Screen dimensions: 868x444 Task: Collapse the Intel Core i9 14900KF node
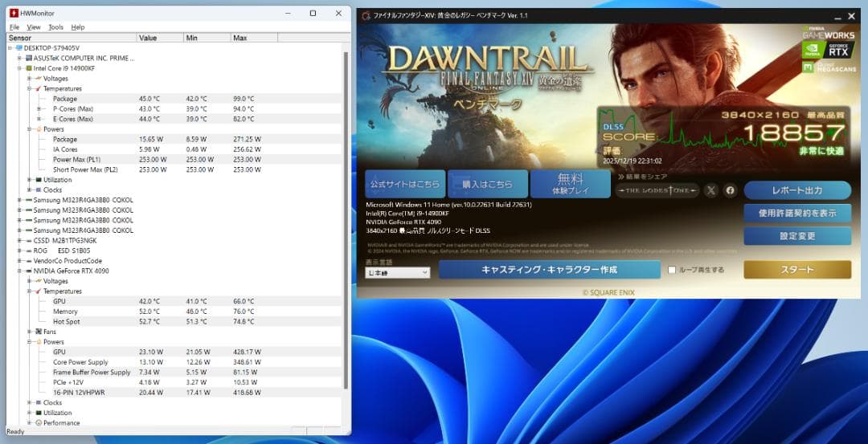20,68
